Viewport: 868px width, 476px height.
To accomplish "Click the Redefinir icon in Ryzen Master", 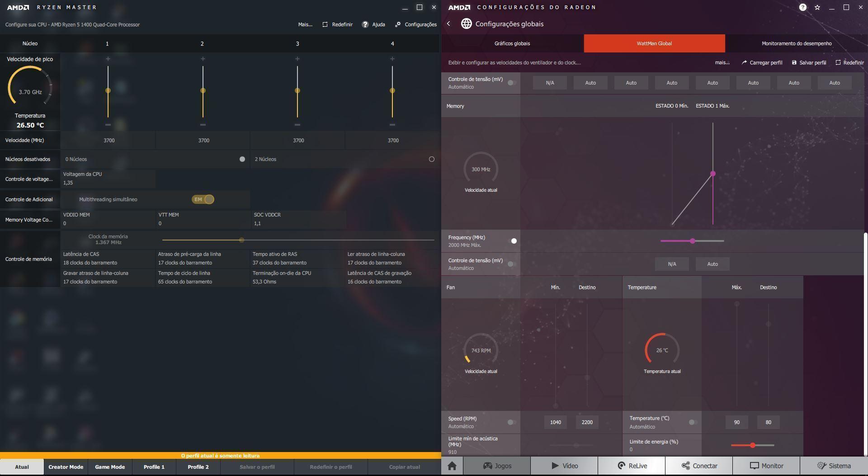I will (325, 24).
